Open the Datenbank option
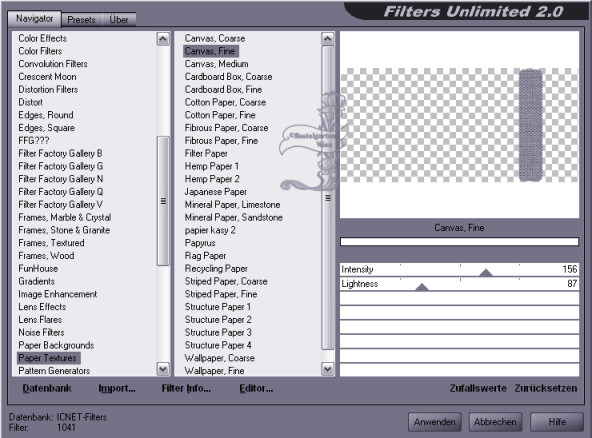 click(x=47, y=388)
